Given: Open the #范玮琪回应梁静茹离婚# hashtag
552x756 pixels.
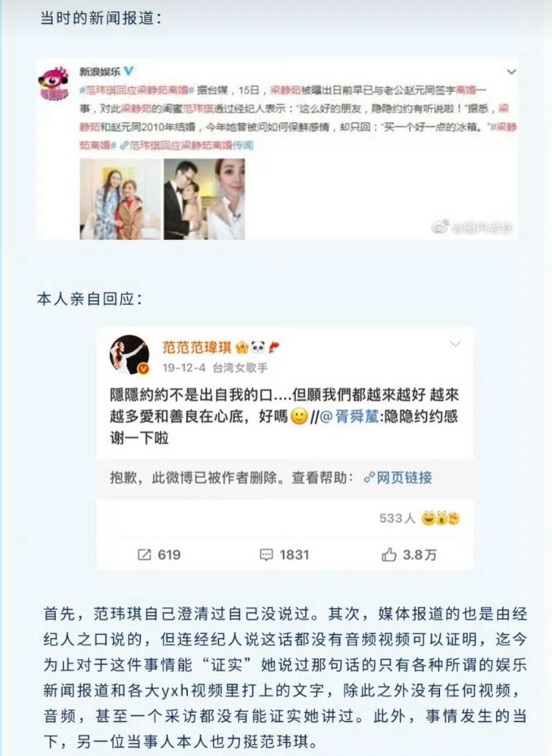Looking at the screenshot, I should tap(137, 90).
